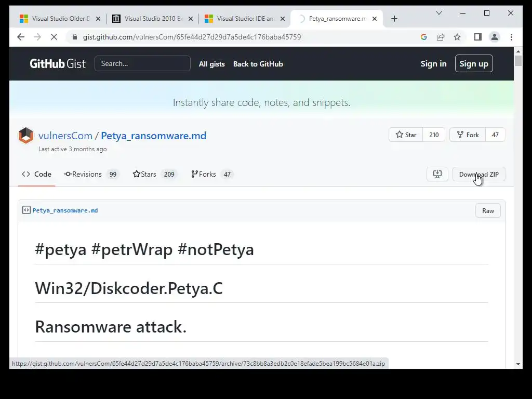View the 47 fork count next to Fork

point(495,135)
